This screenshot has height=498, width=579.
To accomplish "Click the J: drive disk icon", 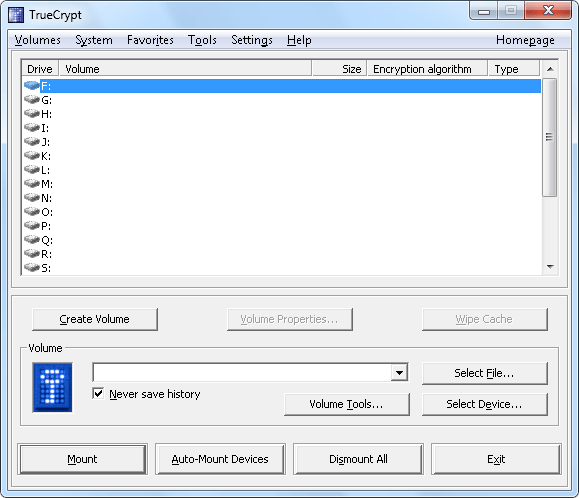I will 32,142.
